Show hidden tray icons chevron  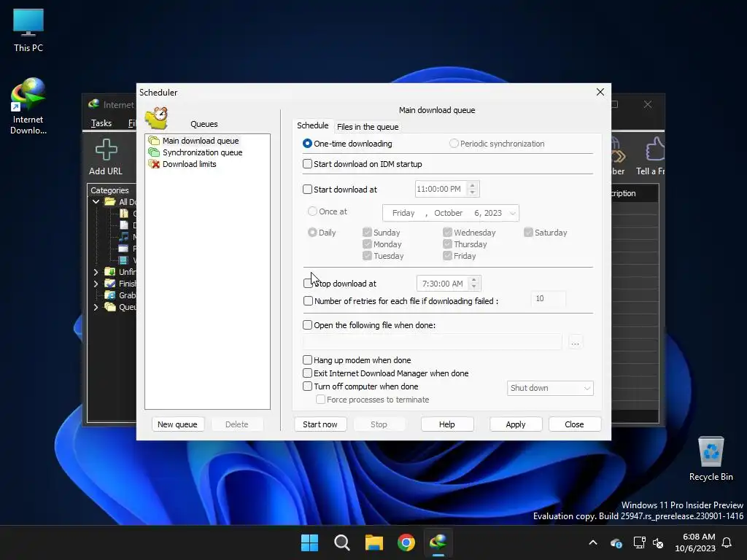[593, 542]
